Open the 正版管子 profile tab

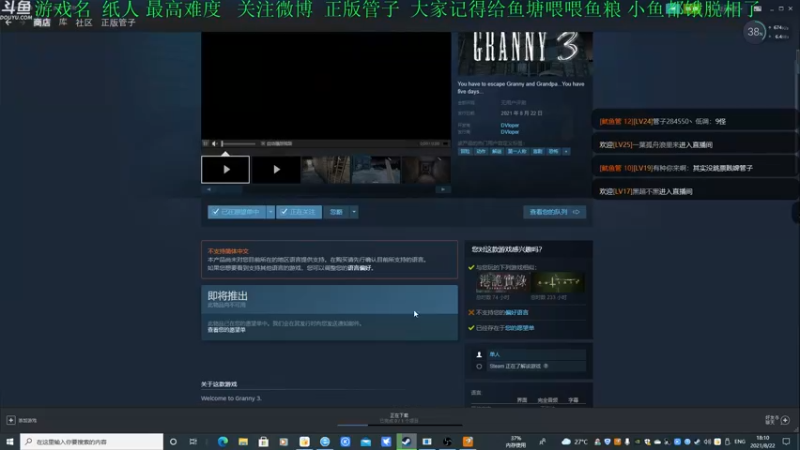pyautogui.click(x=118, y=22)
